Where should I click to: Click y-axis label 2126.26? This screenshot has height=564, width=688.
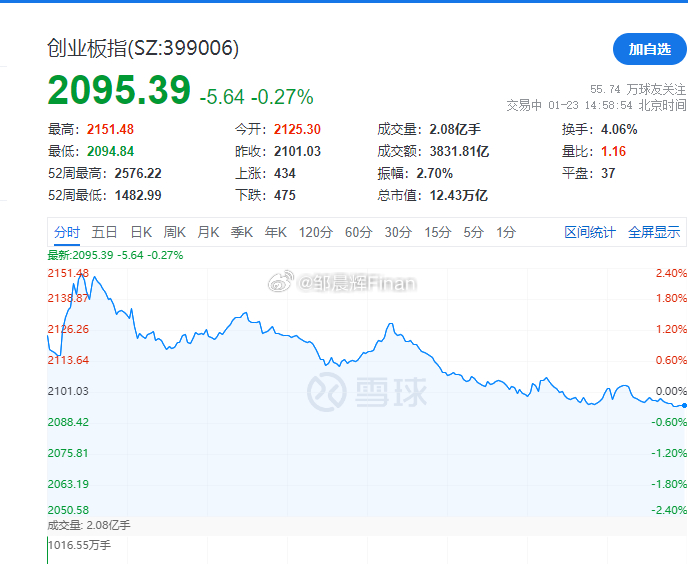(x=68, y=329)
